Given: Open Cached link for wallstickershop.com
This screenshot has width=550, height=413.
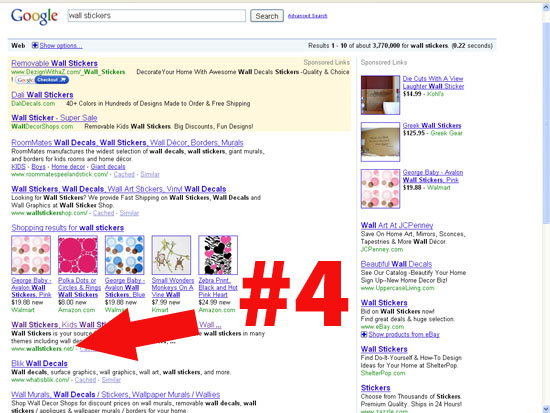Looking at the screenshot, I should pyautogui.click(x=103, y=213).
